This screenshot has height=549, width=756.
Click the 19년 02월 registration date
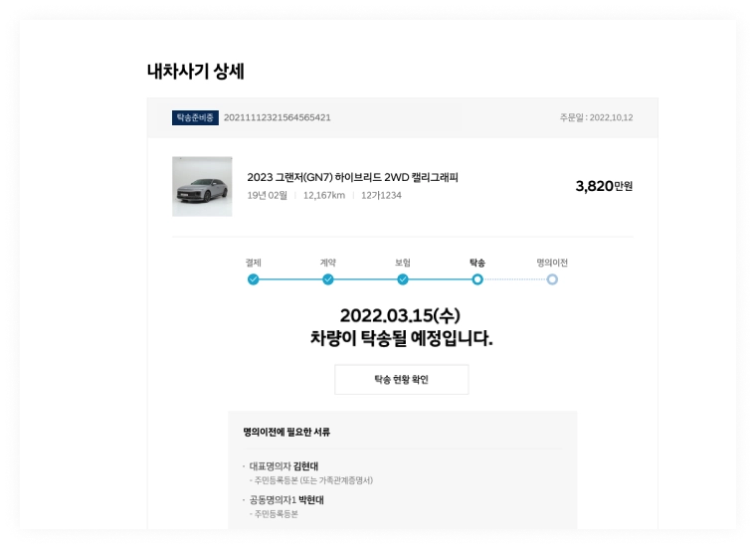pyautogui.click(x=268, y=195)
